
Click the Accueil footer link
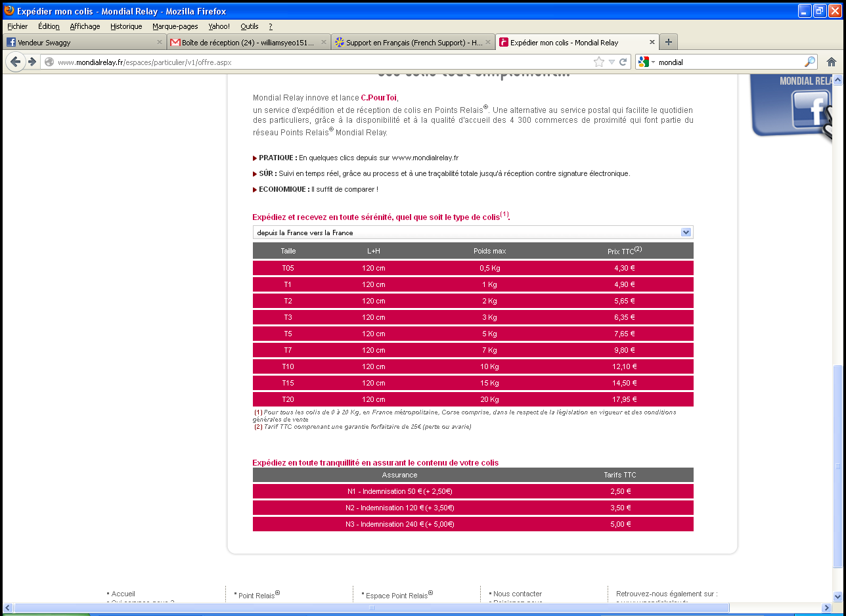click(x=123, y=594)
